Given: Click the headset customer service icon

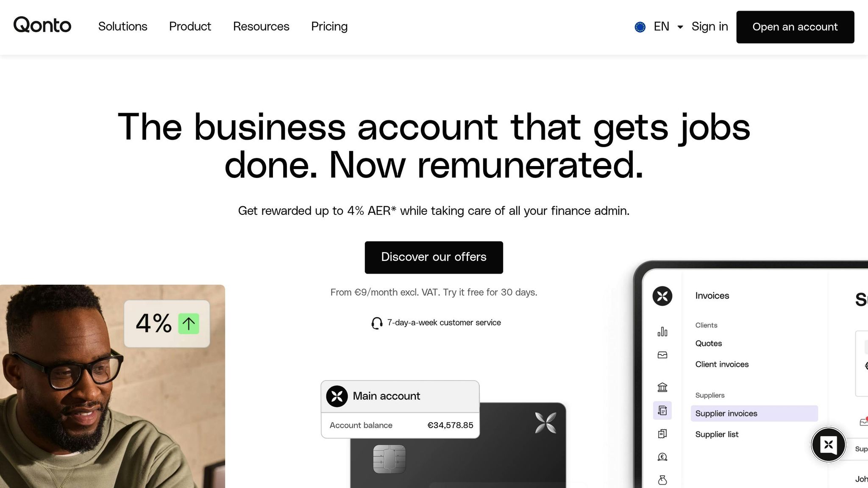Looking at the screenshot, I should coord(377,323).
